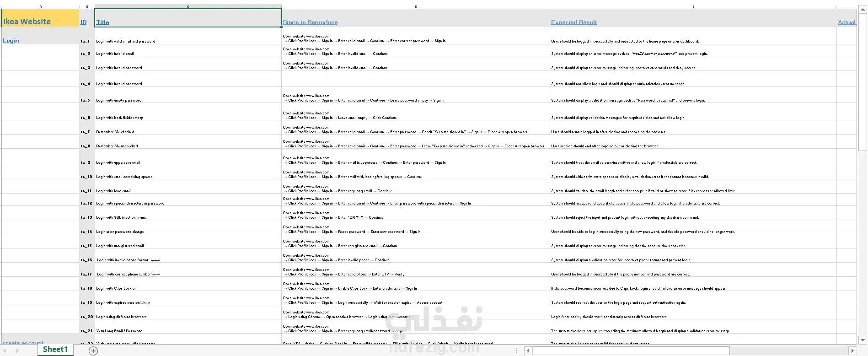Select "Login with SQL injection in email" cell
Viewport: 868px width, 356px height.
[188, 213]
